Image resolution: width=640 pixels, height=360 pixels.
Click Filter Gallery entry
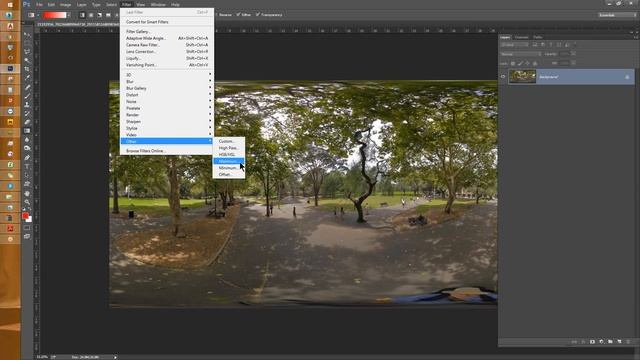167,31
